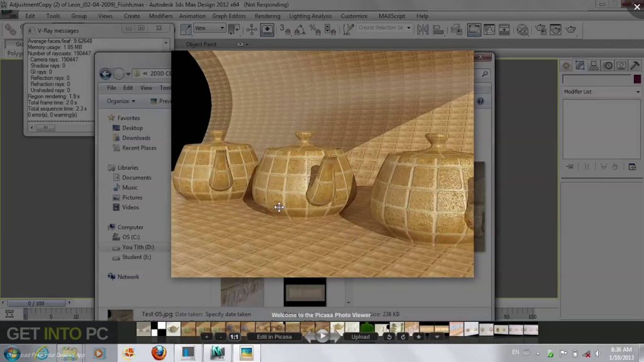Toggle the 3D Snaps icon
Screen dimensions: 644x362
[x=285, y=30]
